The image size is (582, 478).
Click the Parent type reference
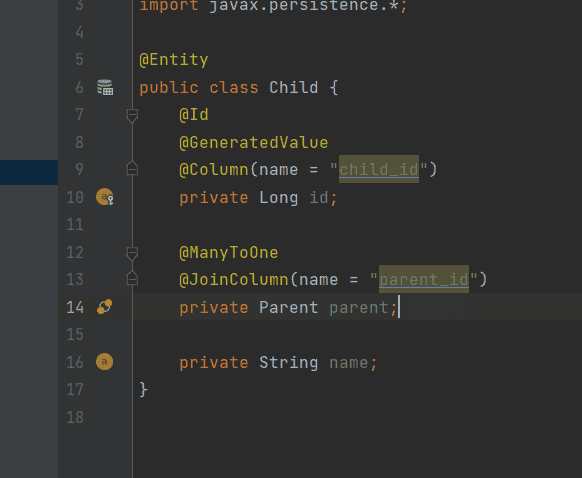coord(288,308)
